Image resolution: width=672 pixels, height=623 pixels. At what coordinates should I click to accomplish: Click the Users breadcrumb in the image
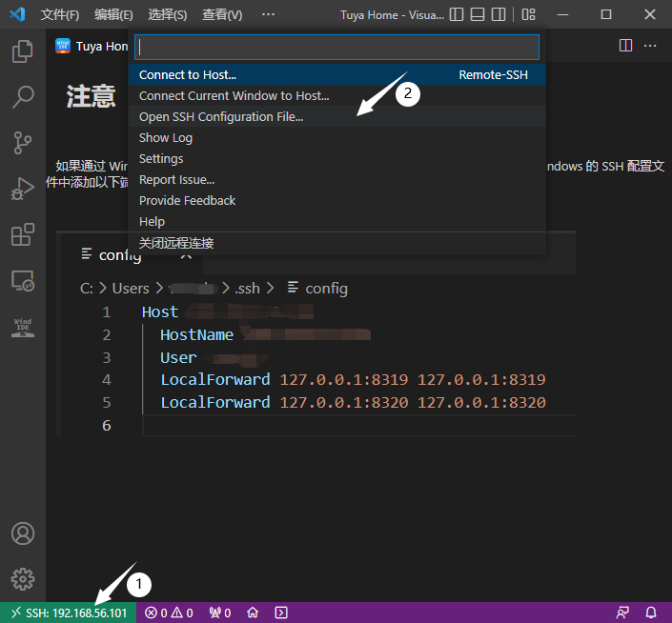pyautogui.click(x=131, y=289)
